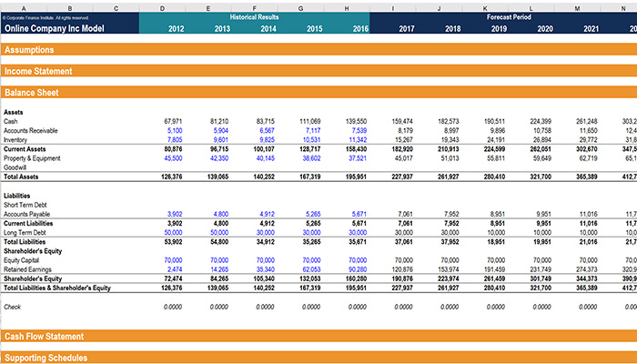Click the Income Statement section header
637x364 pixels.
[318, 71]
